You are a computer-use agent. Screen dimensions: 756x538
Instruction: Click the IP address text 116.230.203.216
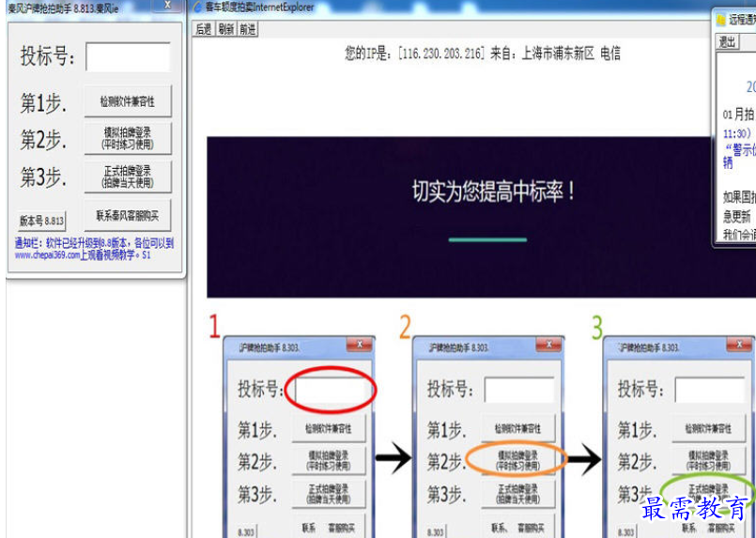click(x=441, y=54)
